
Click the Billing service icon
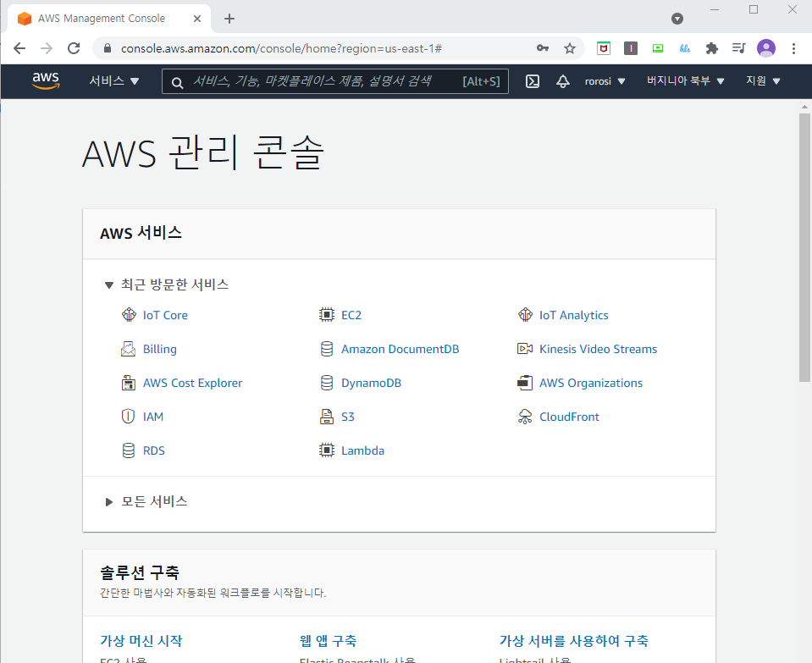click(129, 349)
